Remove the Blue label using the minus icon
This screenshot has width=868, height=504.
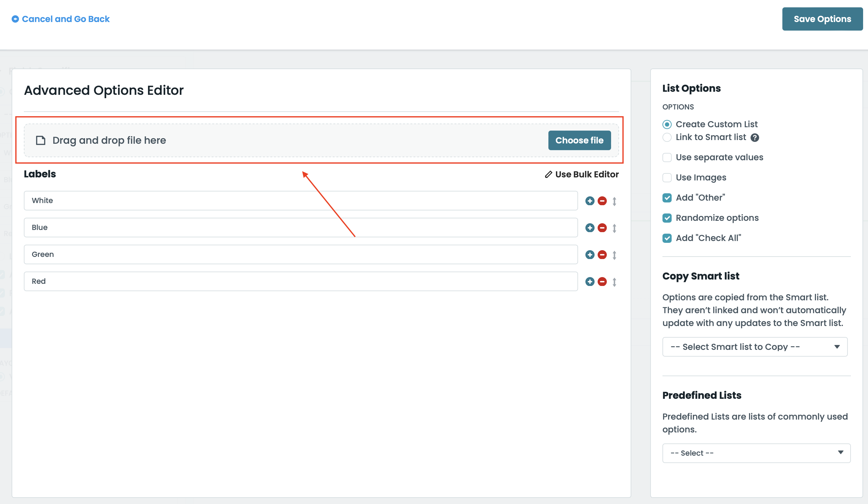tap(602, 227)
